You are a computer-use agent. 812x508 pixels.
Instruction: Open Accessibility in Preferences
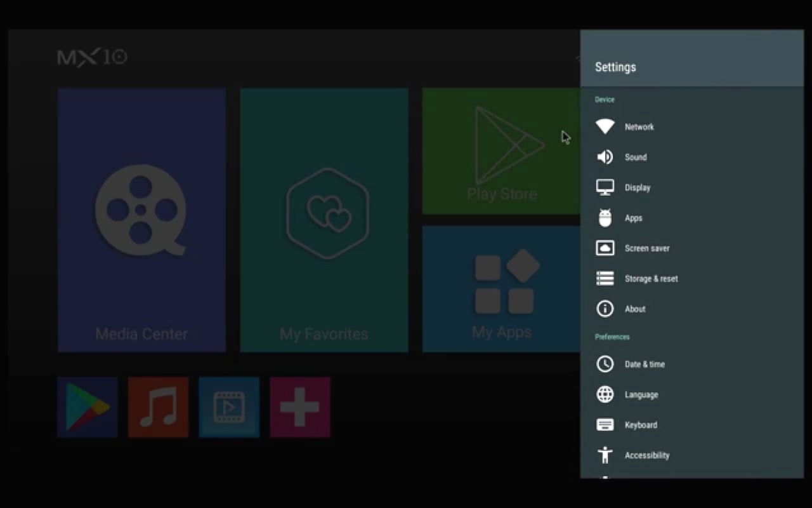click(x=691, y=455)
